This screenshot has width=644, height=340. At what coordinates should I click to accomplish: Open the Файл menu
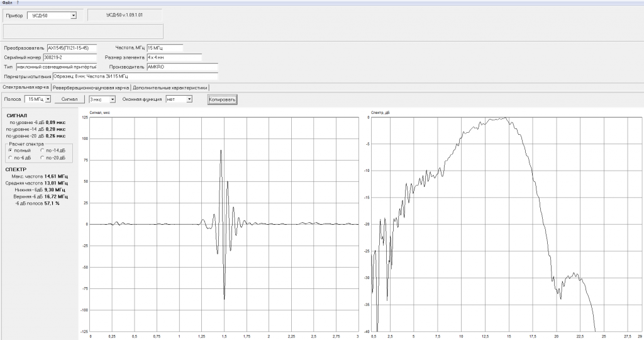click(7, 3)
